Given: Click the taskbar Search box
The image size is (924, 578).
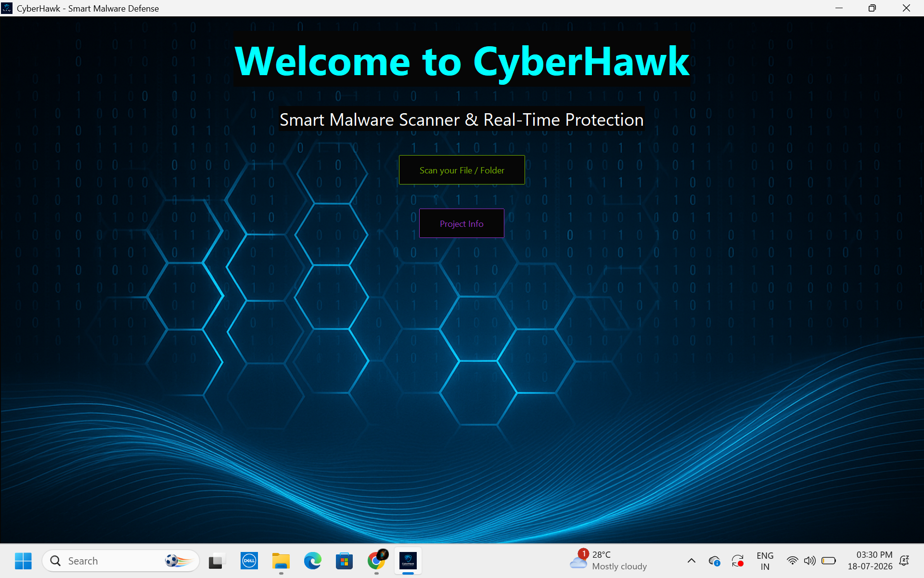Looking at the screenshot, I should tap(121, 561).
